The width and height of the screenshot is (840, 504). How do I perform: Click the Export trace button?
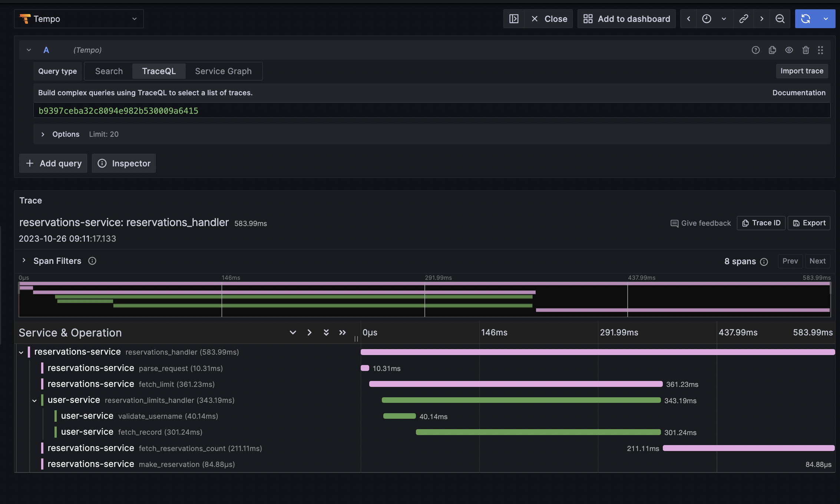click(809, 223)
